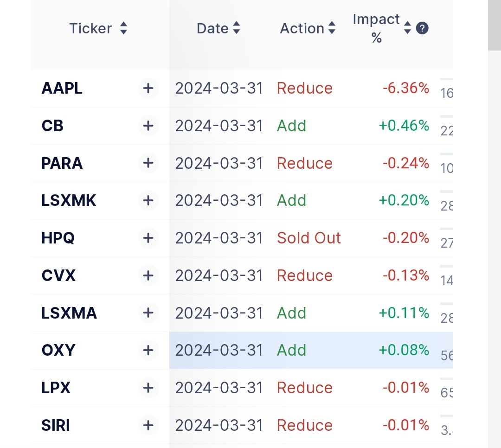Click the plus icon beside CB ticker
Image resolution: width=501 pixels, height=448 pixels.
click(148, 126)
